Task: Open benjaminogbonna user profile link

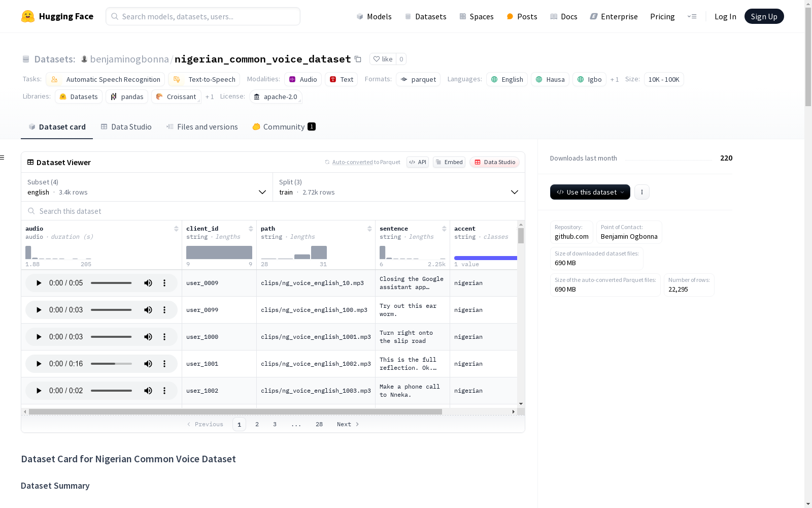Action: tap(129, 59)
